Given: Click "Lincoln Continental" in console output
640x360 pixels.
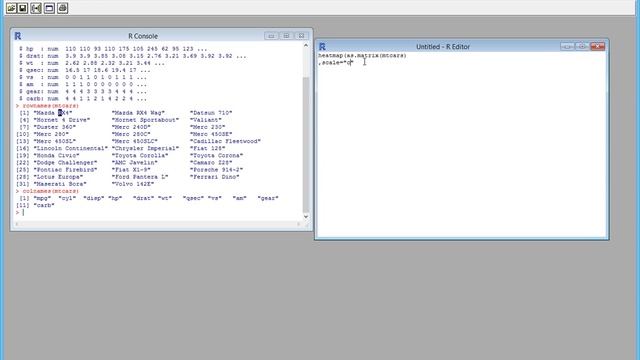Looking at the screenshot, I should coord(71,148).
